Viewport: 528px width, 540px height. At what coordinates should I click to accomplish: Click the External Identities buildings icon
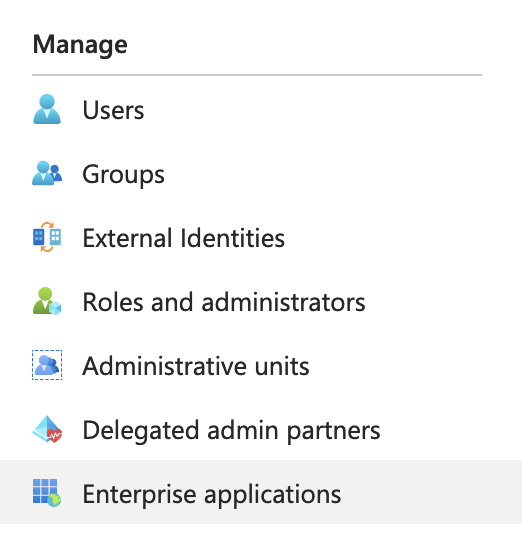pos(47,237)
